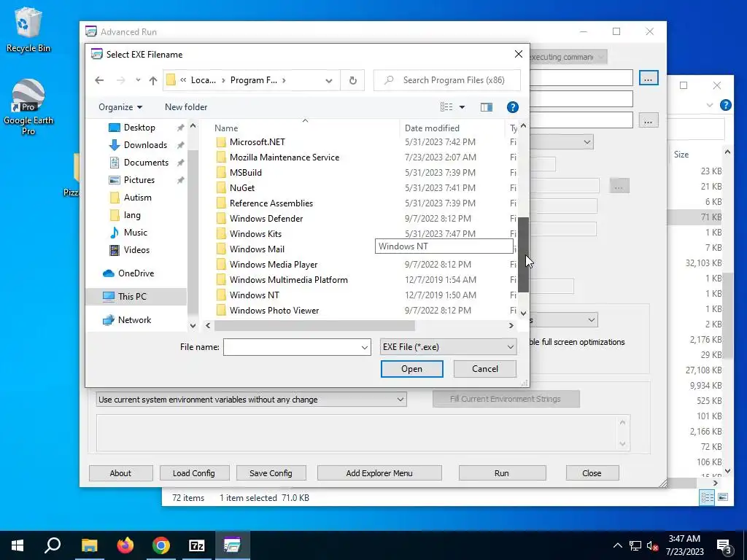Image resolution: width=747 pixels, height=560 pixels.
Task: Click Close button in Advanced Run
Action: click(592, 473)
